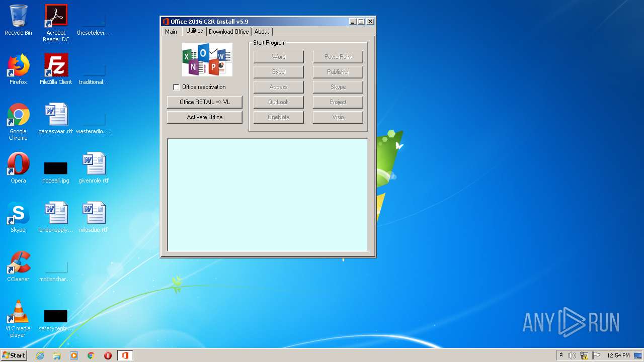
Task: Click Activate Office button
Action: (205, 117)
